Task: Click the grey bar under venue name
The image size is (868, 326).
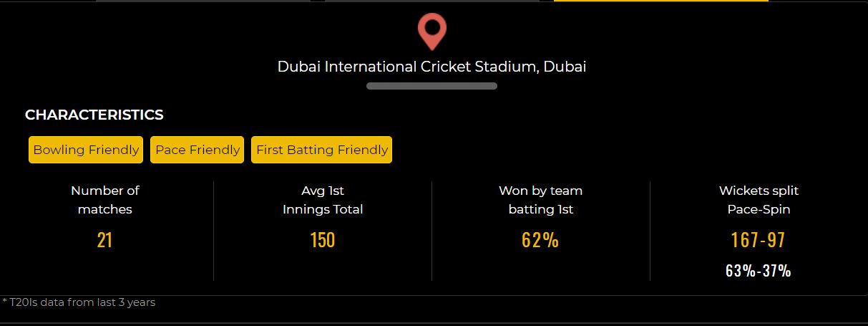Action: point(431,86)
